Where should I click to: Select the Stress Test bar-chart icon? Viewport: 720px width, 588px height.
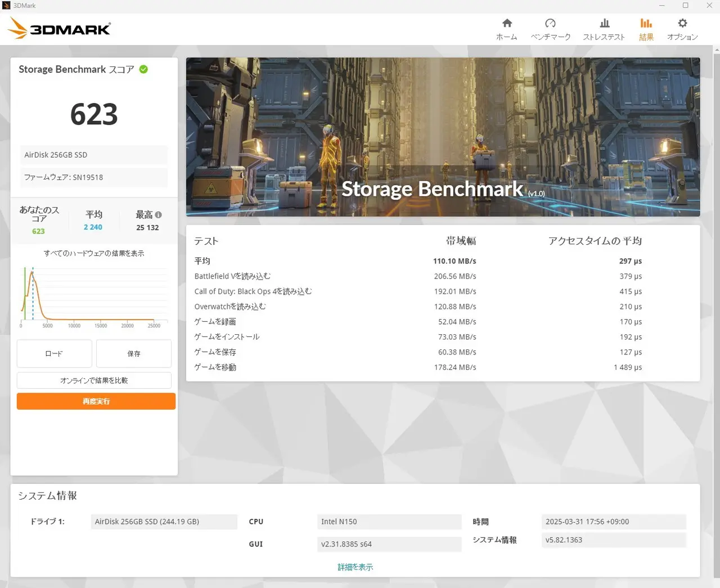tap(604, 23)
